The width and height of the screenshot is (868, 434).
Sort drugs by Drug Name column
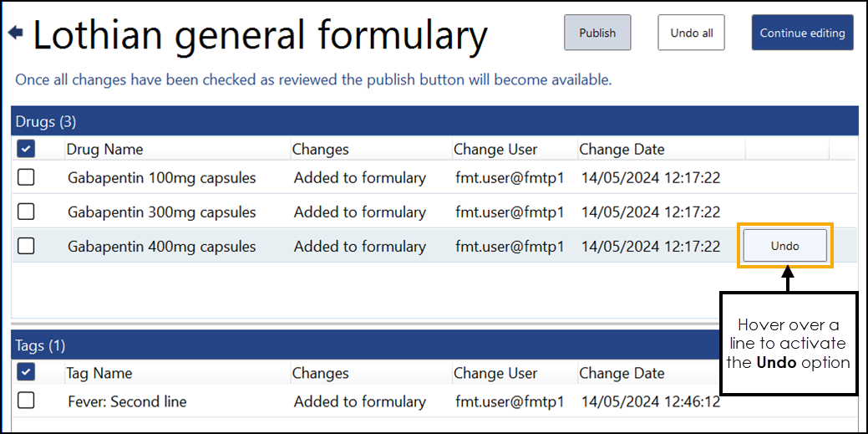coord(104,150)
